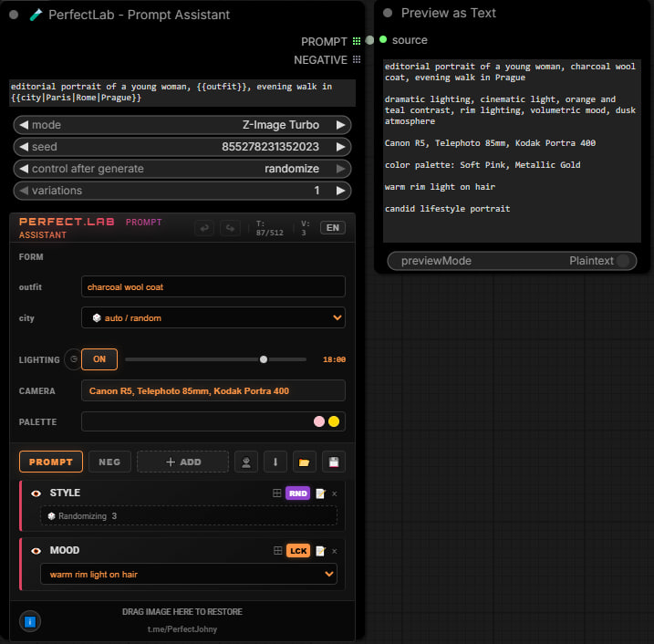This screenshot has width=654, height=644.
Task: Click the Soft Pink palette swatch
Action: tap(319, 421)
